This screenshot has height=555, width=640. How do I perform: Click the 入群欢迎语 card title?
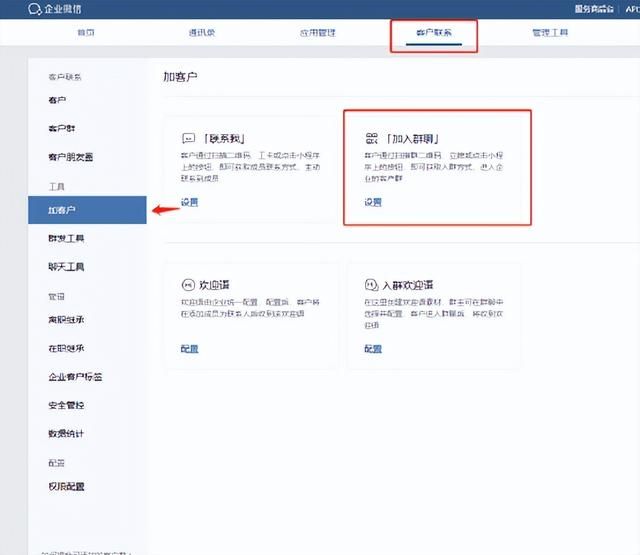pyautogui.click(x=408, y=285)
